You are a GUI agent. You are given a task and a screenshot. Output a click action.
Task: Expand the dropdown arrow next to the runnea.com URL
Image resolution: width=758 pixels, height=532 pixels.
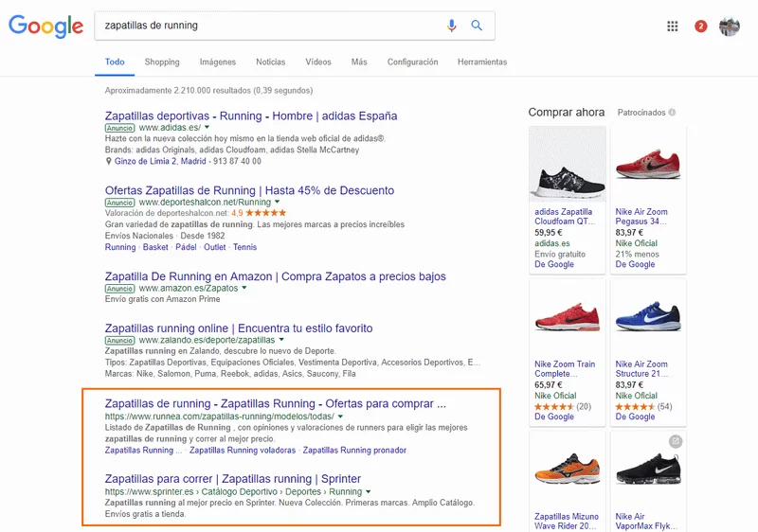(x=340, y=417)
